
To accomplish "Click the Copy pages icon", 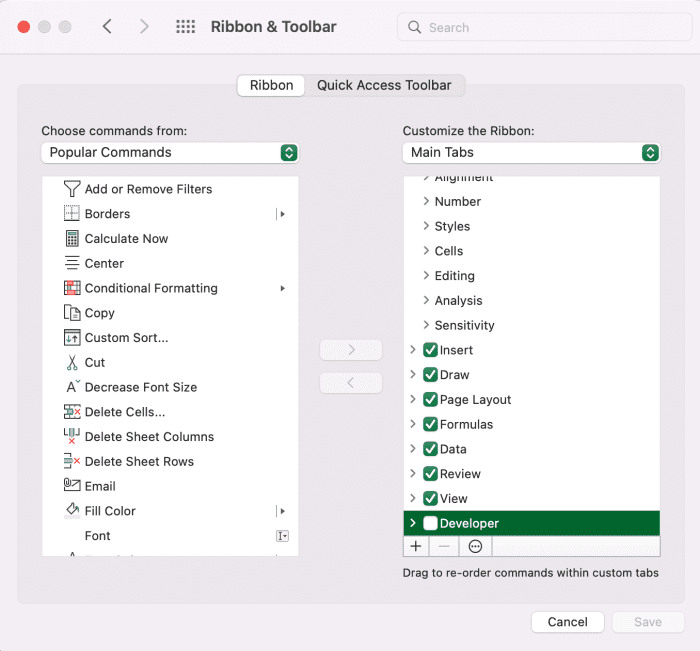I will [x=72, y=313].
